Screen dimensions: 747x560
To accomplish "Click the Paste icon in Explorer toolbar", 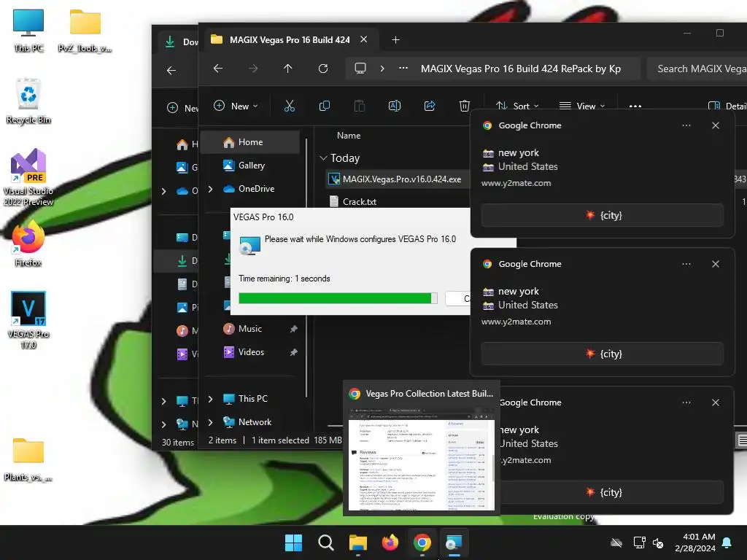I will click(x=360, y=106).
